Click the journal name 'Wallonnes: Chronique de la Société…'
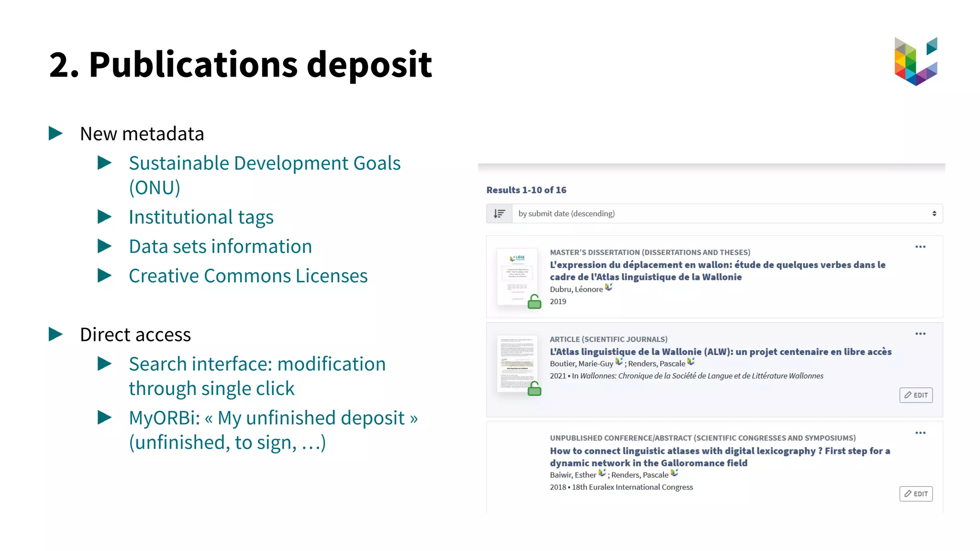This screenshot has width=980, height=551. (x=702, y=376)
